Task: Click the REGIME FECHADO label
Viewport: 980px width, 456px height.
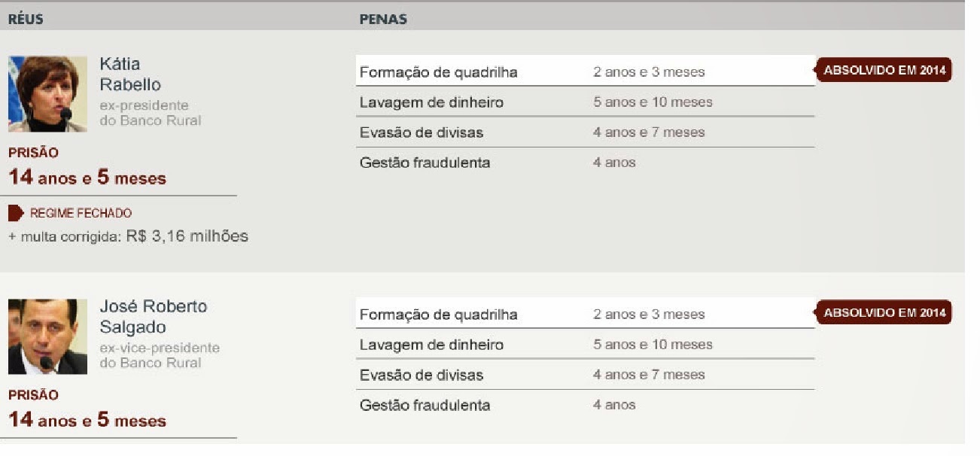Action: pyautogui.click(x=81, y=214)
